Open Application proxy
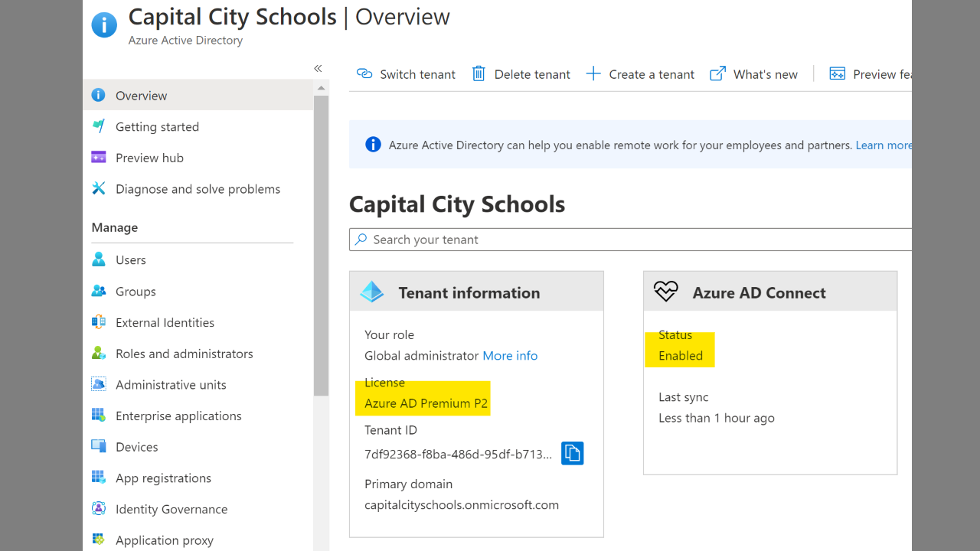The image size is (980, 551). point(198,540)
